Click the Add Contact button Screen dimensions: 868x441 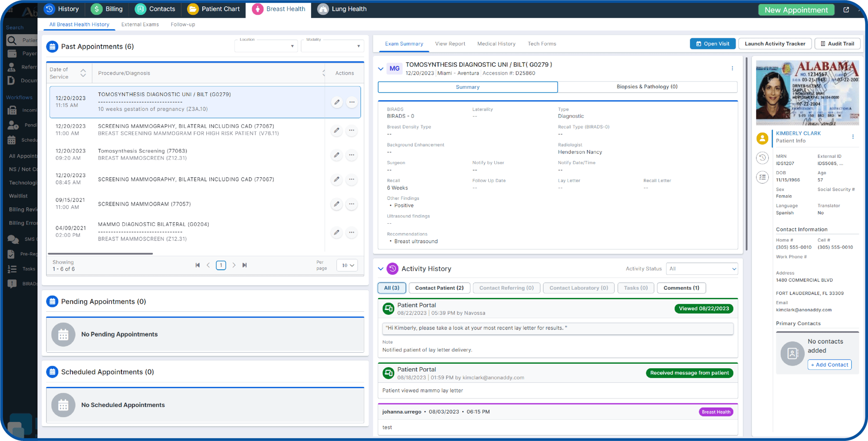coord(829,365)
